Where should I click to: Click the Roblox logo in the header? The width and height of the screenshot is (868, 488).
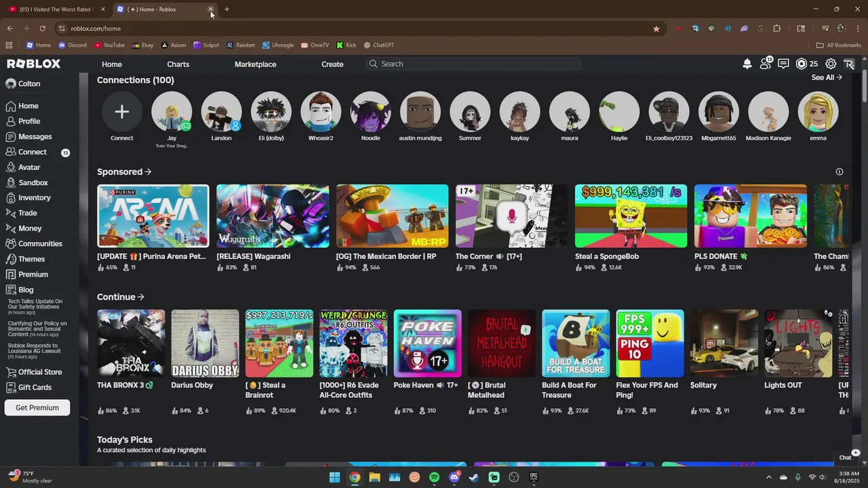point(34,64)
